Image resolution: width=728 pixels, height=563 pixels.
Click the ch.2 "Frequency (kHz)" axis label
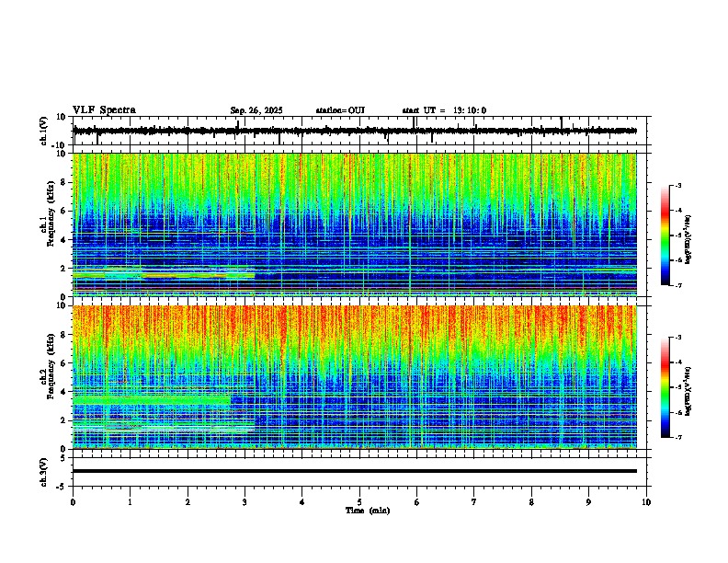[51, 366]
